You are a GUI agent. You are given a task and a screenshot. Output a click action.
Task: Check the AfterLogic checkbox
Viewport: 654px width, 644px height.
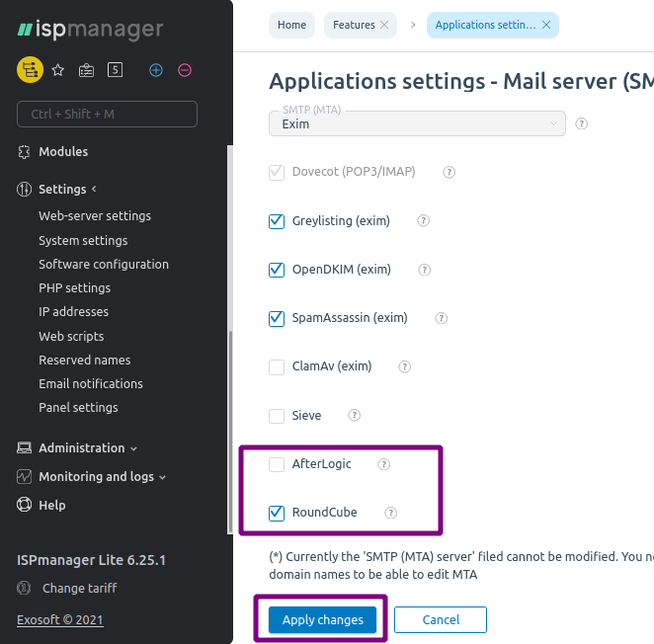[277, 464]
